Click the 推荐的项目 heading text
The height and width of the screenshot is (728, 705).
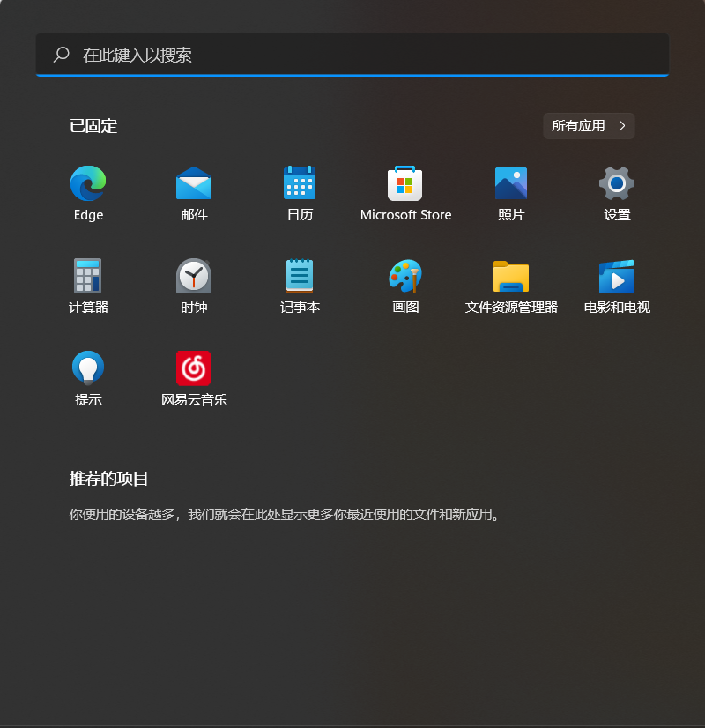tap(108, 479)
